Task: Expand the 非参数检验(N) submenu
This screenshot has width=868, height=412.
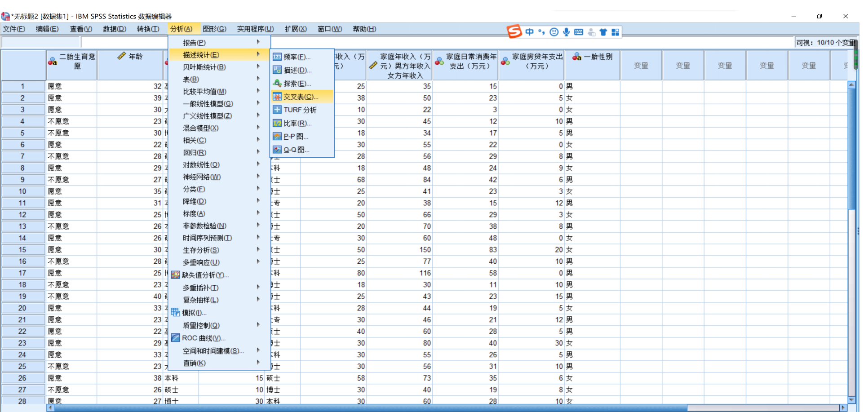Action: click(220, 226)
